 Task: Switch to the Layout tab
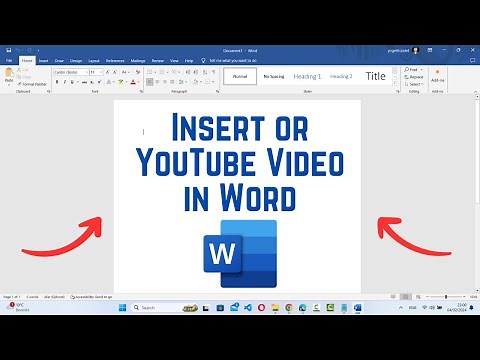pyautogui.click(x=94, y=61)
